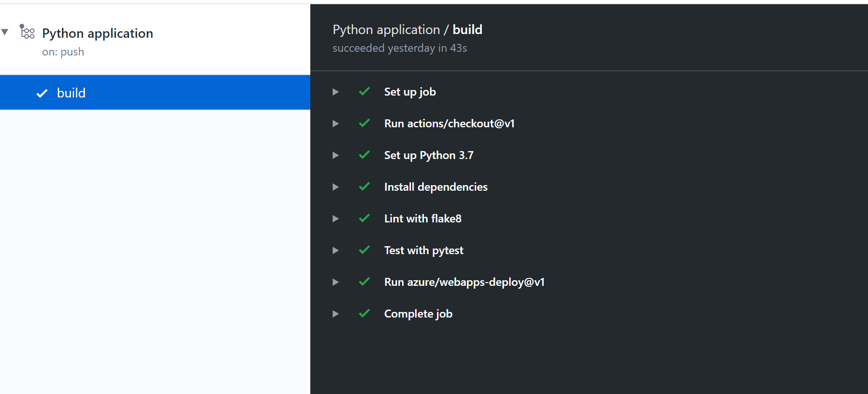Expand the Lint with flake8 step
Screen dimensions: 868x394
335,219
